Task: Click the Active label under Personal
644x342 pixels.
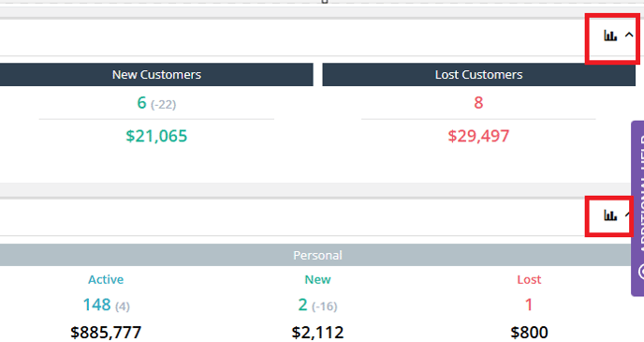Action: click(106, 279)
